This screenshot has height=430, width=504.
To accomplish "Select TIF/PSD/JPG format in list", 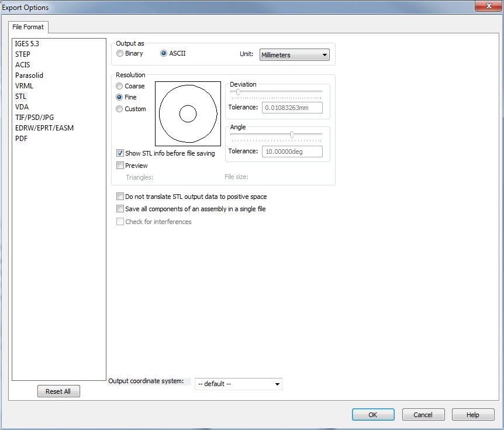I will coord(34,118).
